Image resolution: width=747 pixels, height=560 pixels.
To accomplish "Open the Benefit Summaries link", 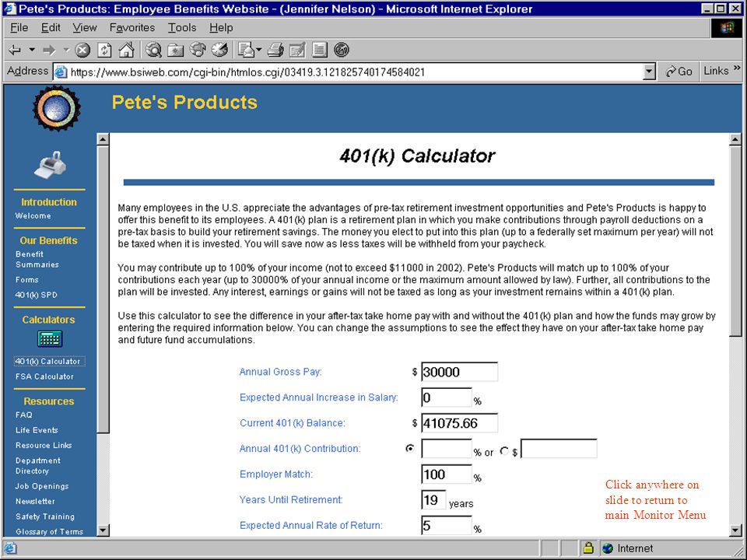I will tap(37, 259).
